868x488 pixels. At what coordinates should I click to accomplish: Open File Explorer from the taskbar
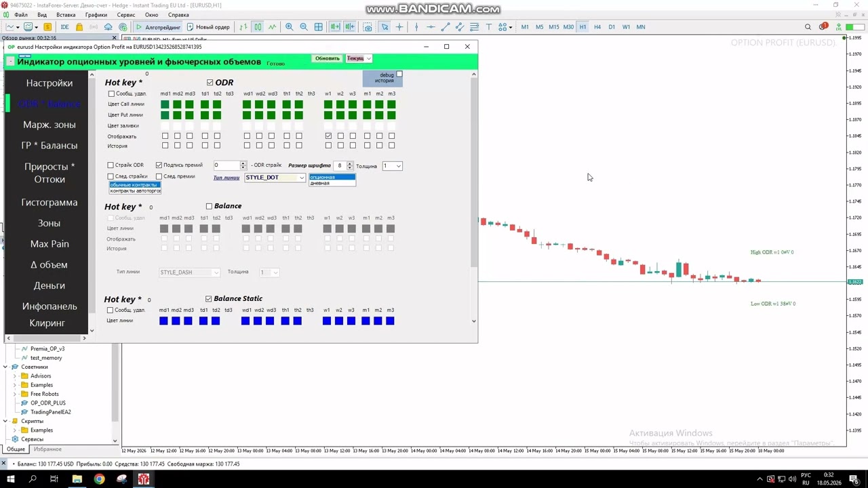[77, 479]
